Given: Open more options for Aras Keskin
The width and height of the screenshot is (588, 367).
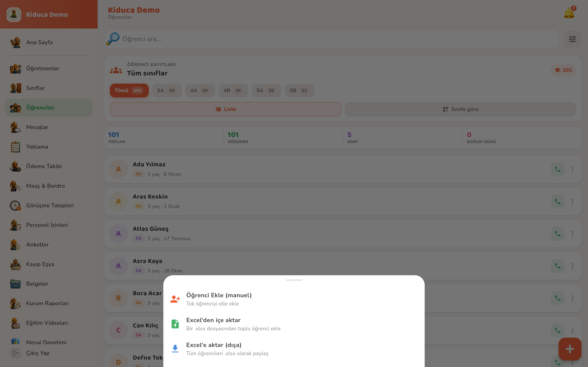Looking at the screenshot, I should (572, 201).
